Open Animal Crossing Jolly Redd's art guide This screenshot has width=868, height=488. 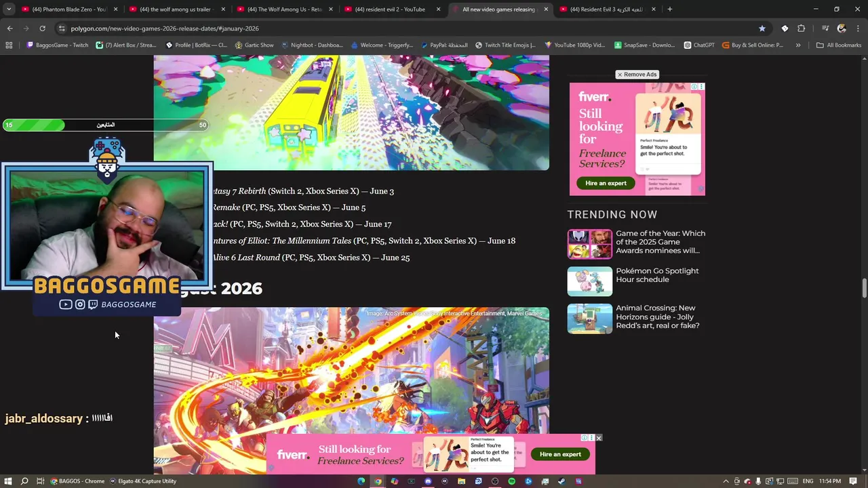pyautogui.click(x=657, y=317)
